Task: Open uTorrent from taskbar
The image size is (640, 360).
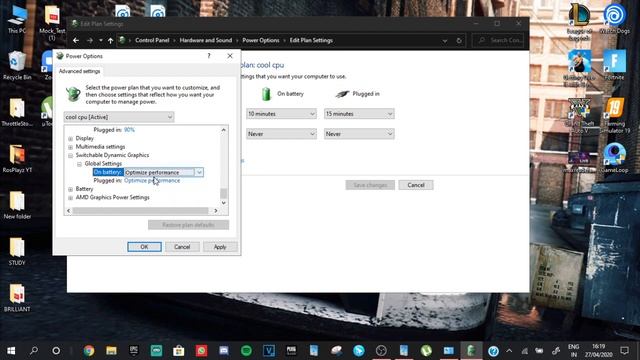Action: (x=426, y=351)
